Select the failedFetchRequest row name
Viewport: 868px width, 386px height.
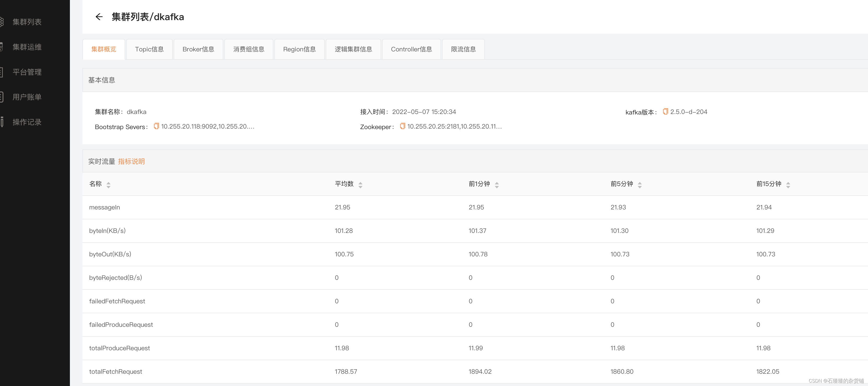pos(117,301)
